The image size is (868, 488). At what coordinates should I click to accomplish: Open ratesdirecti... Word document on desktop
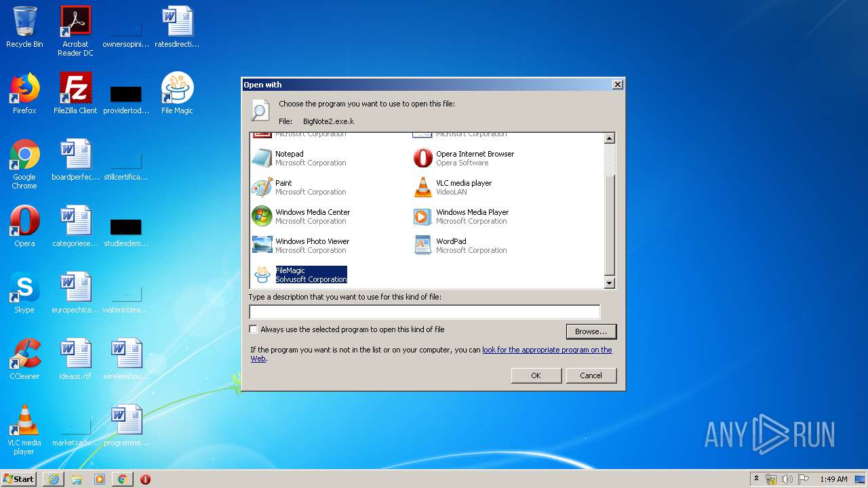(x=177, y=28)
